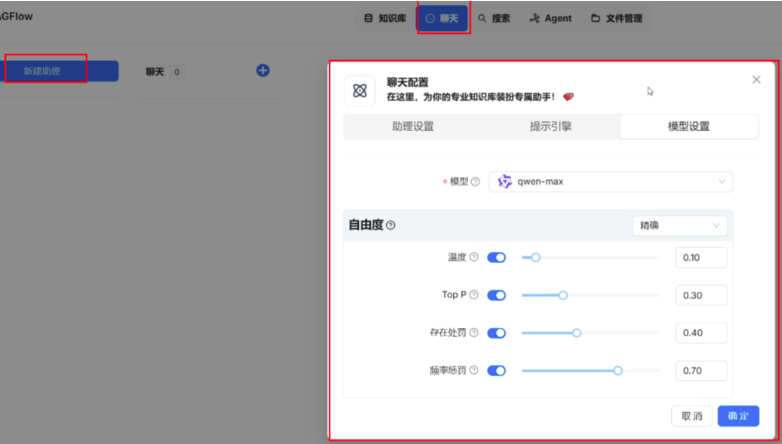This screenshot has width=782, height=444.
Task: Click the help icon next to 存在处罚
Action: click(x=474, y=333)
